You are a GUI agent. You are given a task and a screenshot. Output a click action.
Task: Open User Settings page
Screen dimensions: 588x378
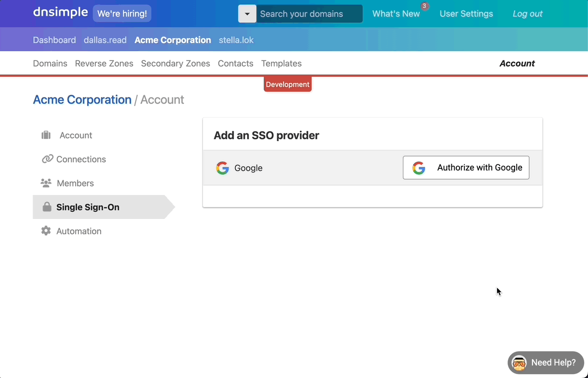(x=466, y=14)
